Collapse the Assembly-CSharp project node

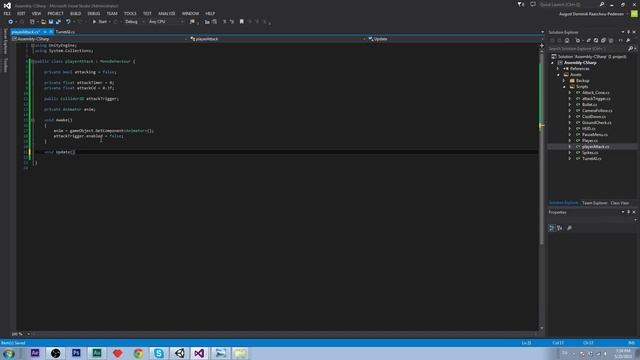(553, 63)
